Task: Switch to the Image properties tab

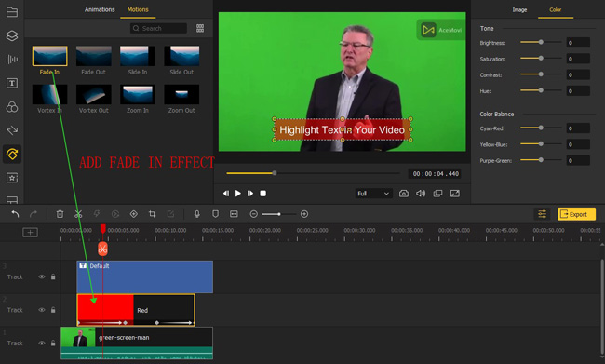Action: [519, 10]
